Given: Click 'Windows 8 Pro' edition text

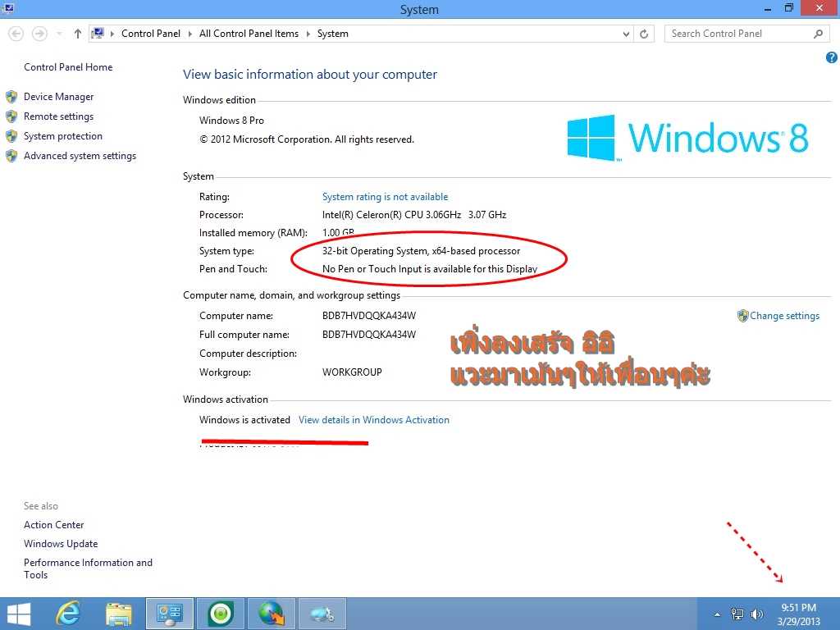Looking at the screenshot, I should (231, 121).
